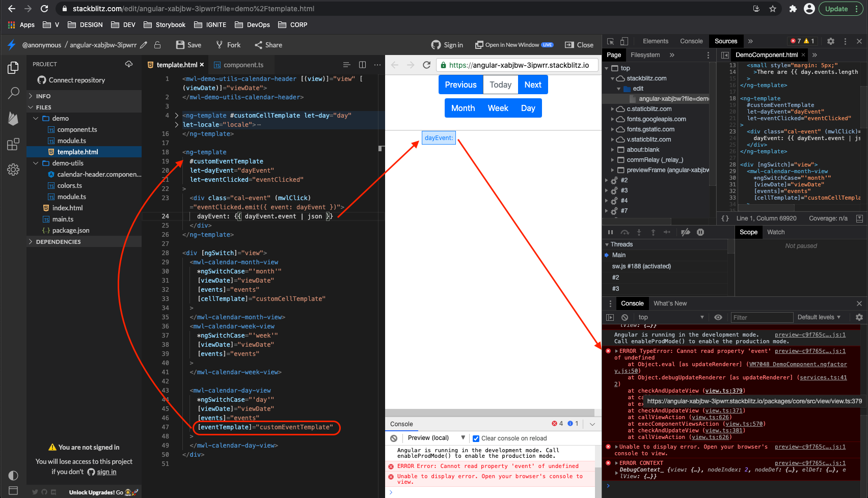Click the StackBlitz lightning logo
868x498 pixels.
click(x=11, y=45)
